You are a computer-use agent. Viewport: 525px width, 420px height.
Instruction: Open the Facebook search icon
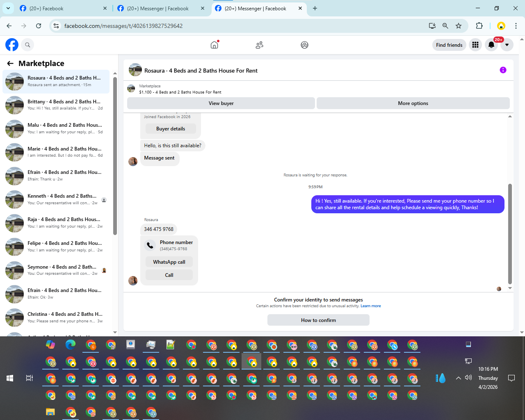pyautogui.click(x=27, y=45)
